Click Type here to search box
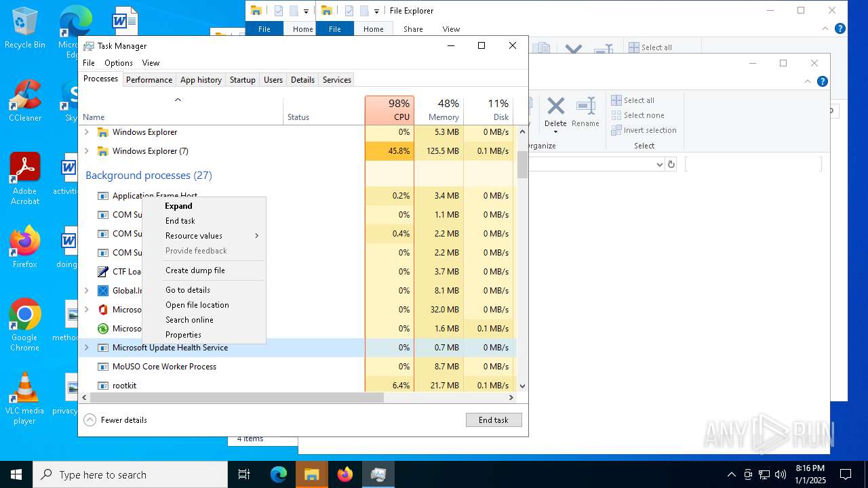The image size is (868, 488). click(x=130, y=474)
